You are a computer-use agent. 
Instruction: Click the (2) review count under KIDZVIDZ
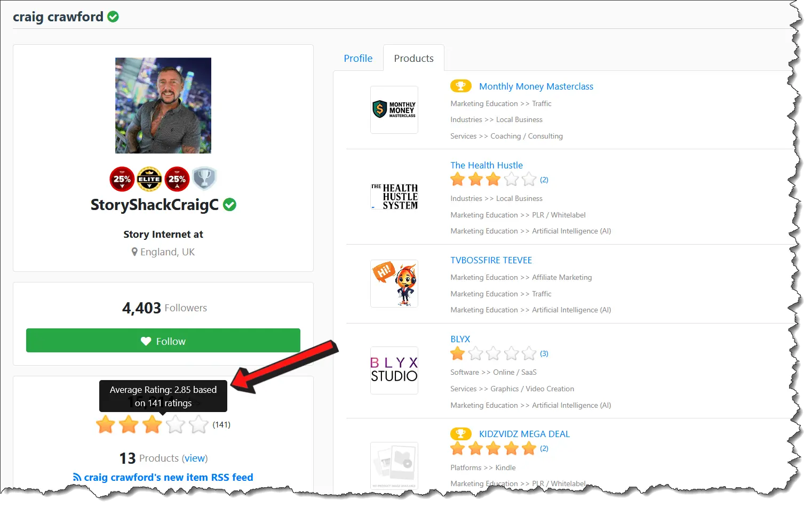point(544,448)
